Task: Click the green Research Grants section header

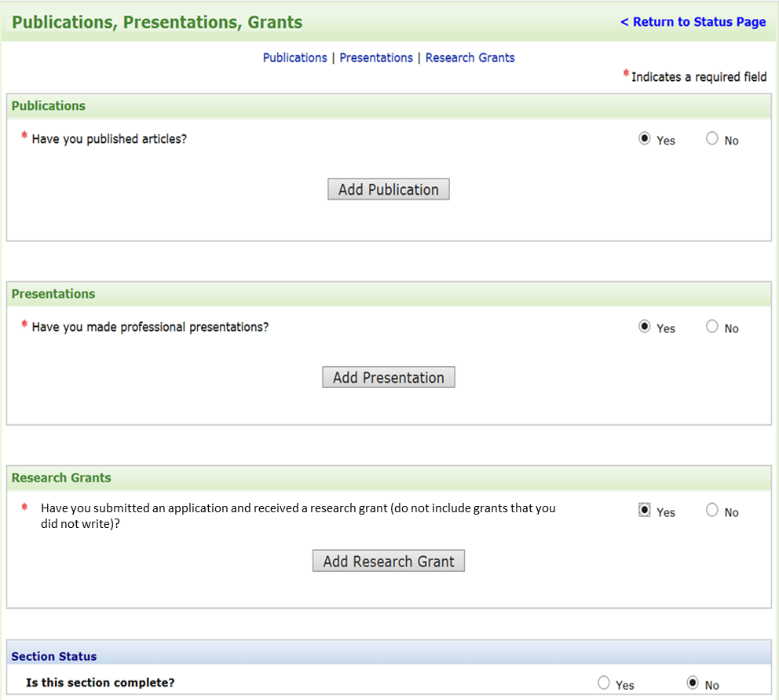Action: click(61, 478)
